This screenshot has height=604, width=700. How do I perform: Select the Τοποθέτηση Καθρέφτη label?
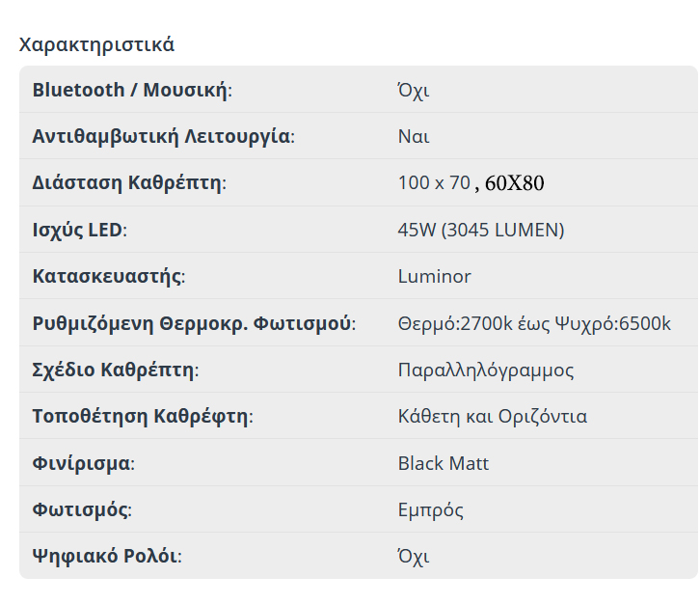[x=142, y=416]
